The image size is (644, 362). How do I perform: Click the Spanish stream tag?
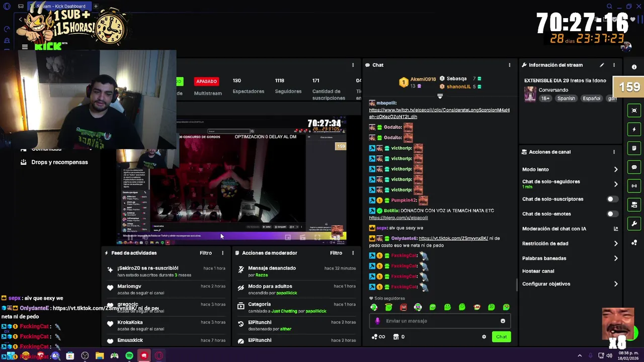click(566, 99)
